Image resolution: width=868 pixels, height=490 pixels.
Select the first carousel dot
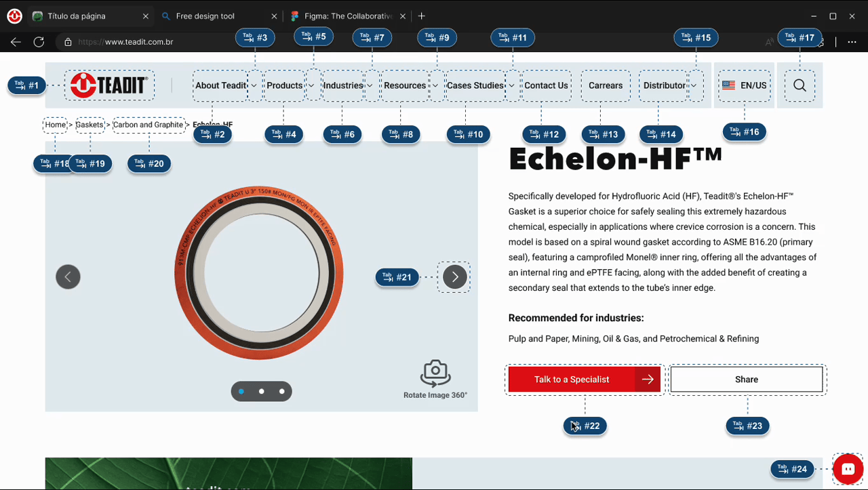[241, 391]
